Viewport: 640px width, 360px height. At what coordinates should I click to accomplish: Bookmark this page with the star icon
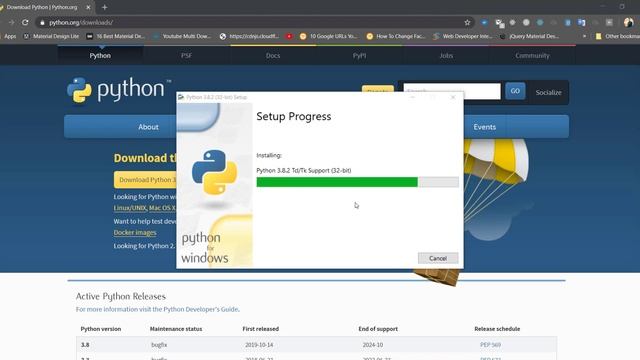[x=467, y=22]
